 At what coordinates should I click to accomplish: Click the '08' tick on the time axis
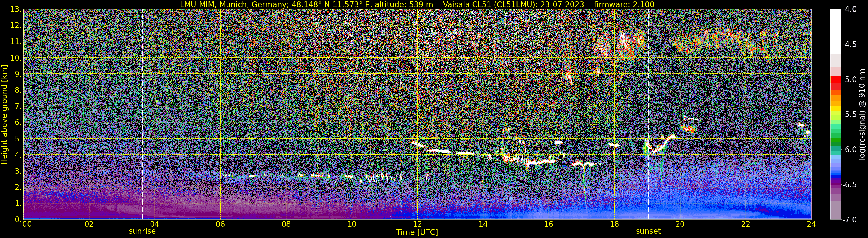point(286,224)
